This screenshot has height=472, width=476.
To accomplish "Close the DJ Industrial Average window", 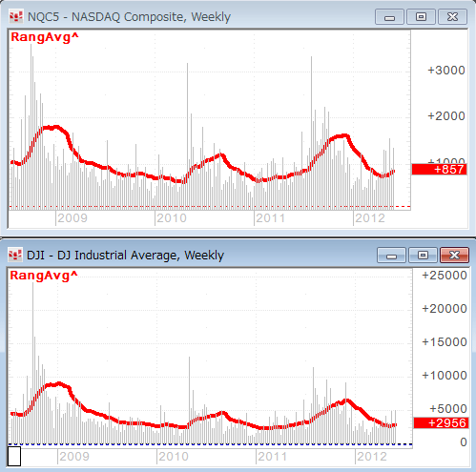I will 454,256.
